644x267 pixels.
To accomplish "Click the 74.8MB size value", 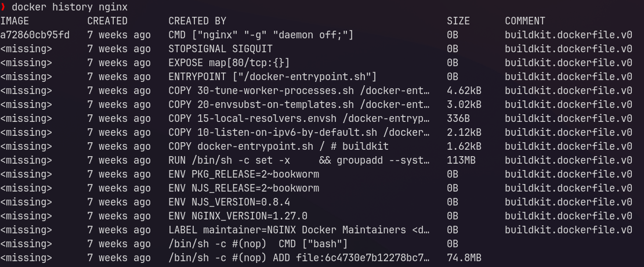I will (464, 258).
